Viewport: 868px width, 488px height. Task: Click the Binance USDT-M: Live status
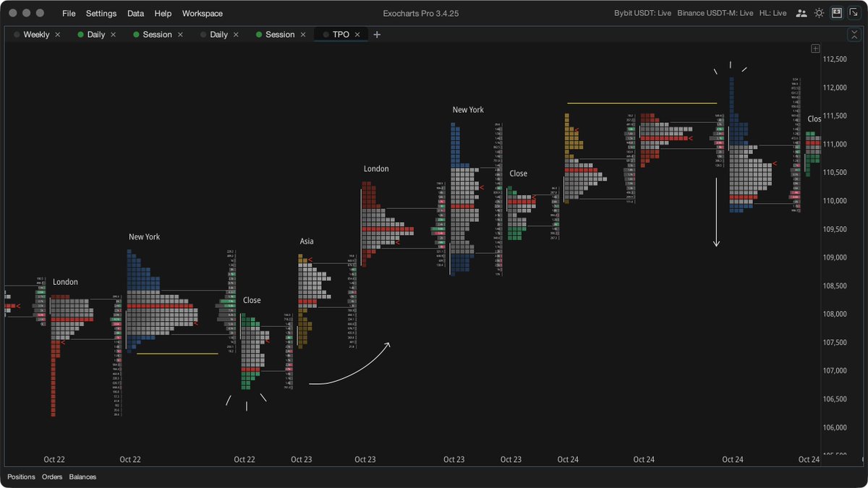[x=715, y=14]
